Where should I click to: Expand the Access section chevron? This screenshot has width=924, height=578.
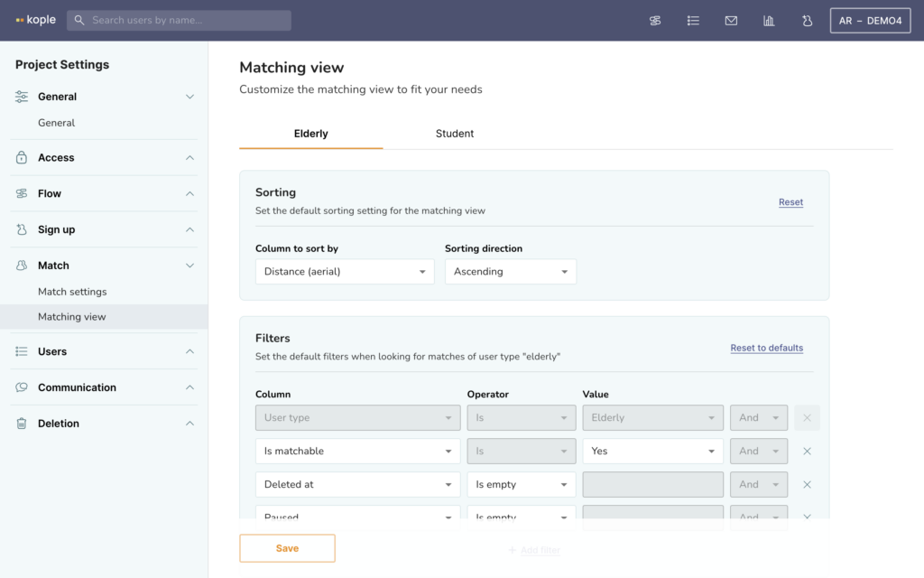coord(189,157)
